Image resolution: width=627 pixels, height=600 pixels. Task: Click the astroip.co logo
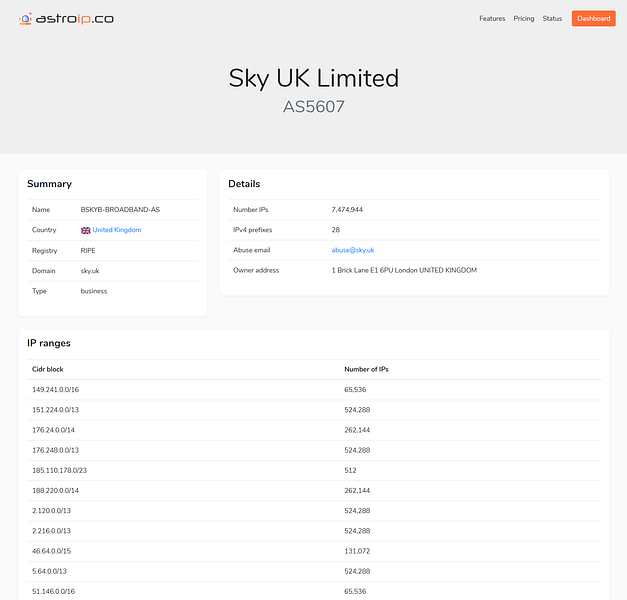pyautogui.click(x=66, y=18)
